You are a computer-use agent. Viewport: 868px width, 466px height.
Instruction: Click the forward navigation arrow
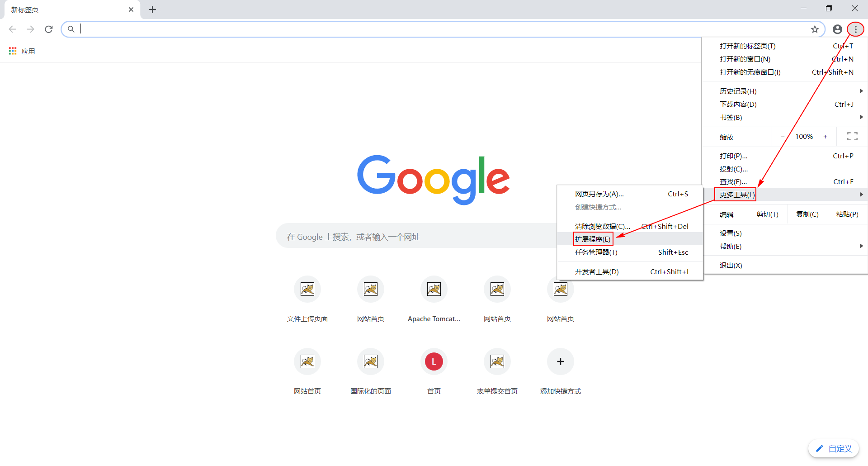(30, 29)
